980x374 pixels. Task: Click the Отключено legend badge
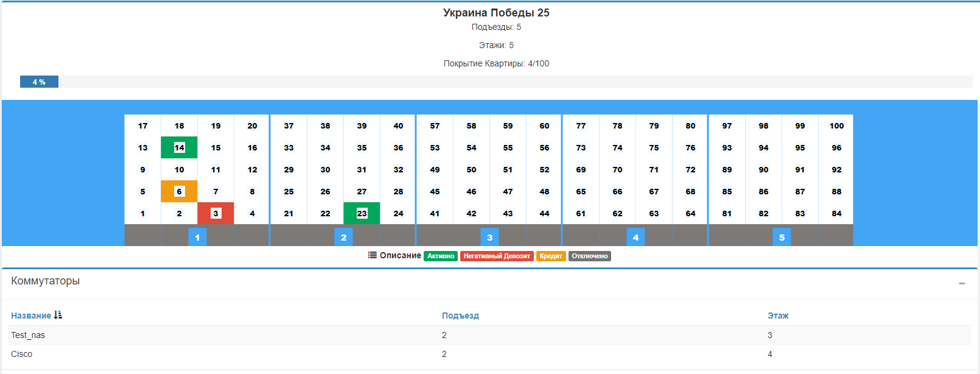[589, 256]
